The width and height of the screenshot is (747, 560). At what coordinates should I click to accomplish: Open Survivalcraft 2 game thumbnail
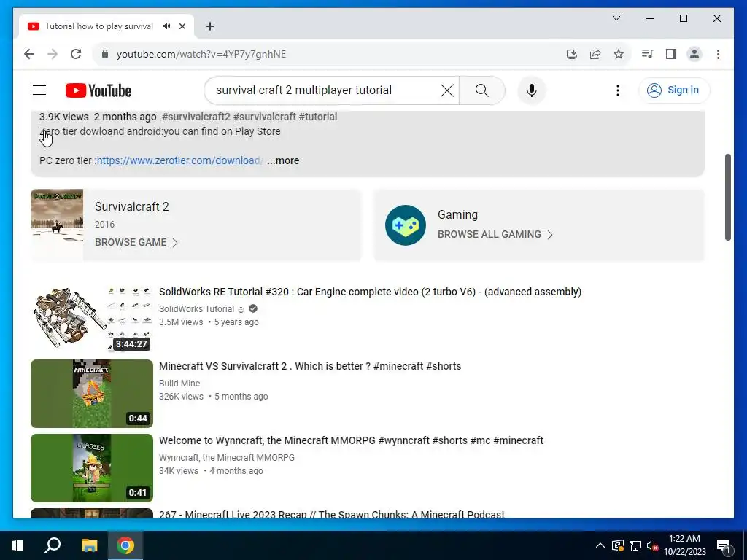click(57, 225)
